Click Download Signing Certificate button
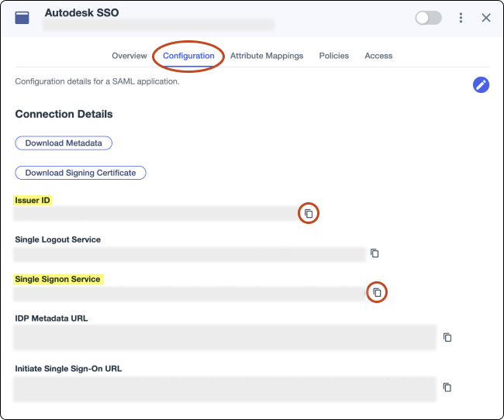The width and height of the screenshot is (504, 420). (x=81, y=173)
